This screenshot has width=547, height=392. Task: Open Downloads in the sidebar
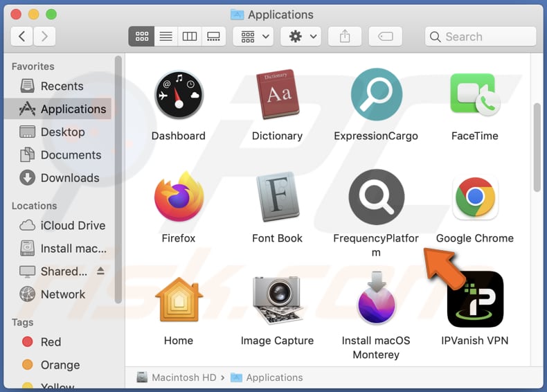58,178
